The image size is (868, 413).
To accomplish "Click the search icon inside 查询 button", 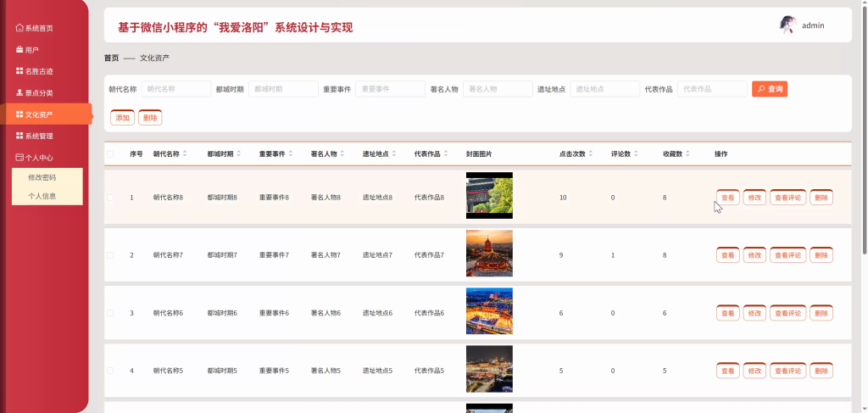I will click(762, 88).
